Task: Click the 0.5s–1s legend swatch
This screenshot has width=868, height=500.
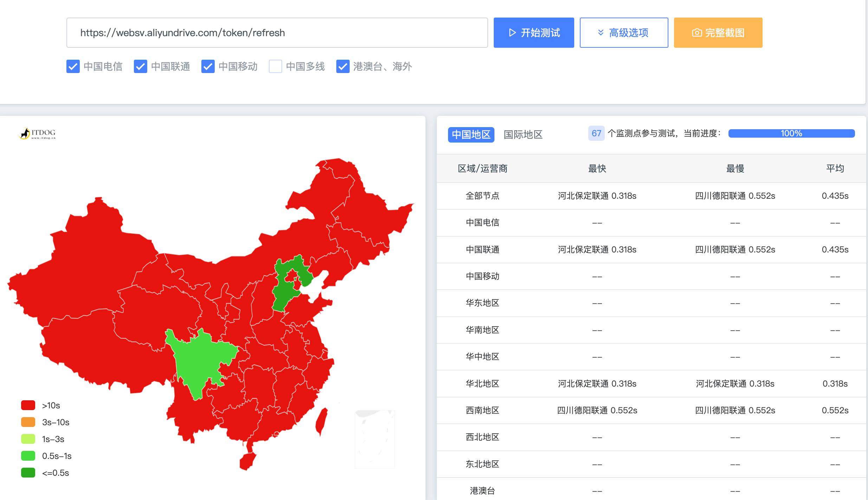Action: click(x=28, y=456)
